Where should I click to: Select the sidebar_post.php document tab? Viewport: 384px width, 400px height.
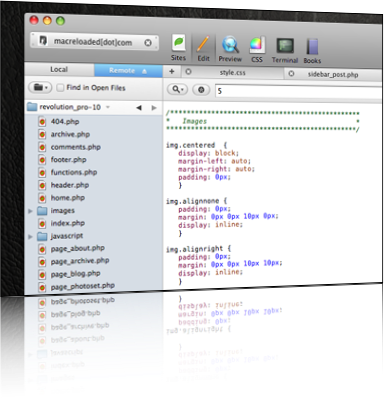click(333, 74)
